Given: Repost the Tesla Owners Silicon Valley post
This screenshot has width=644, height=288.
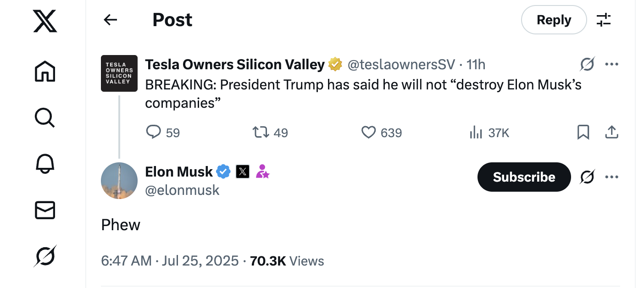Looking at the screenshot, I should pyautogui.click(x=261, y=133).
